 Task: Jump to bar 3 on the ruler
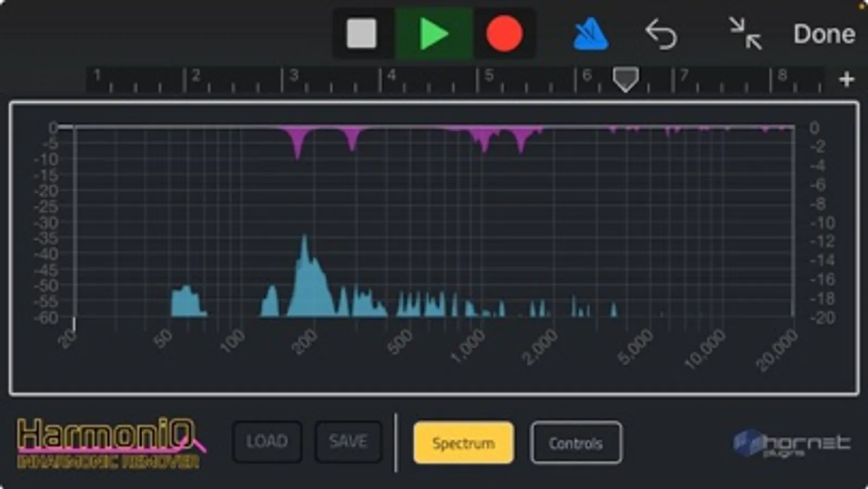click(294, 76)
